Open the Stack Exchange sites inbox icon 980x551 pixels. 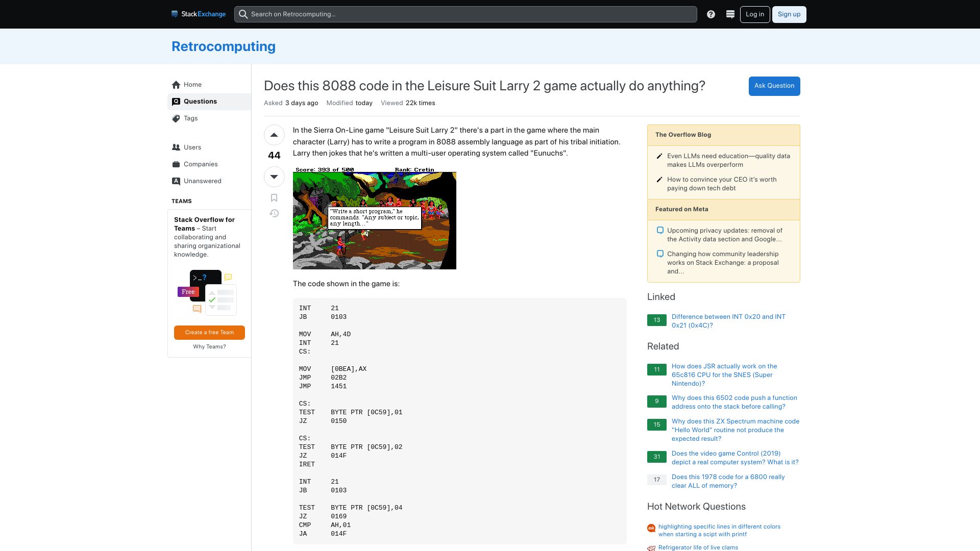pyautogui.click(x=730, y=14)
